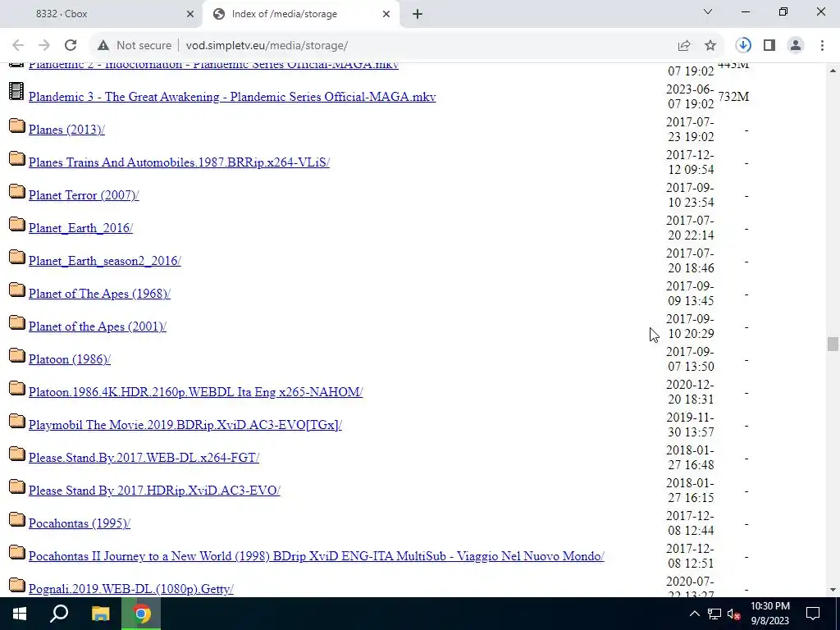Click the 732M file size text

tap(733, 97)
